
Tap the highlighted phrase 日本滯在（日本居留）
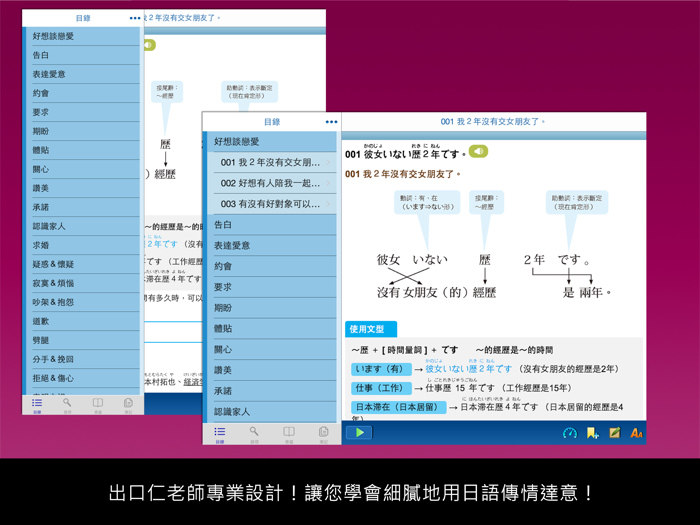pyautogui.click(x=398, y=407)
